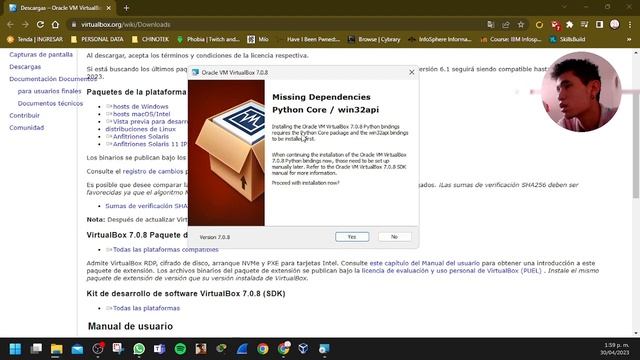Image resolution: width=640 pixels, height=360 pixels.
Task: Open the red extension with notification badge
Action: (555, 25)
